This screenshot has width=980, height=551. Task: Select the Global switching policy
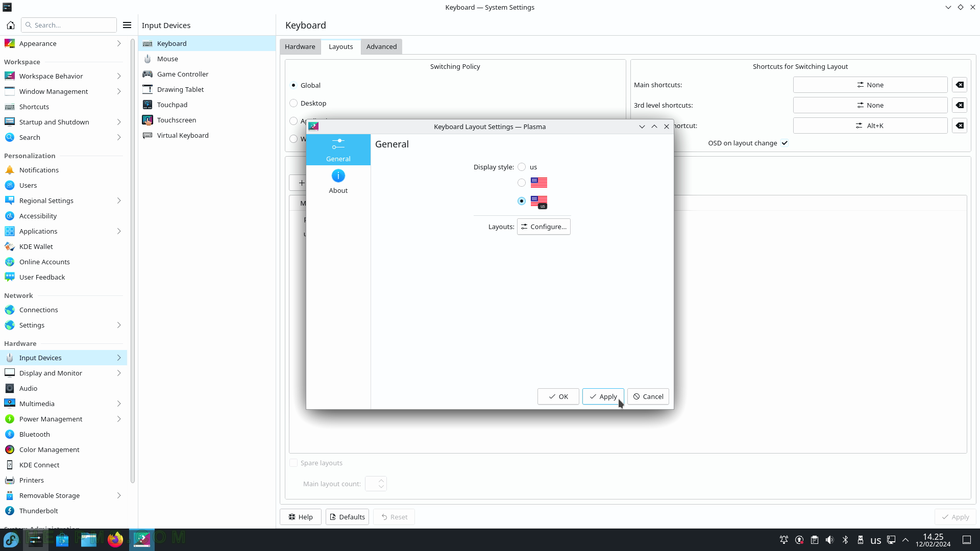(x=293, y=85)
